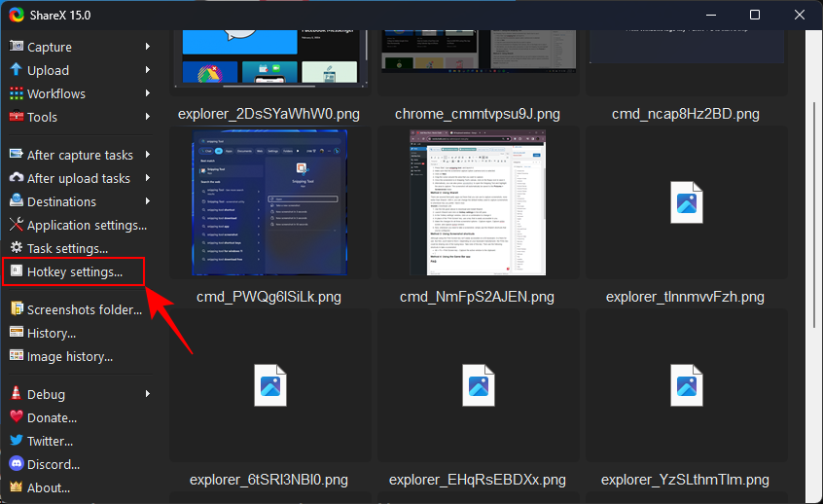Click the Twitter bird icon
The image size is (823, 504).
pyautogui.click(x=17, y=440)
